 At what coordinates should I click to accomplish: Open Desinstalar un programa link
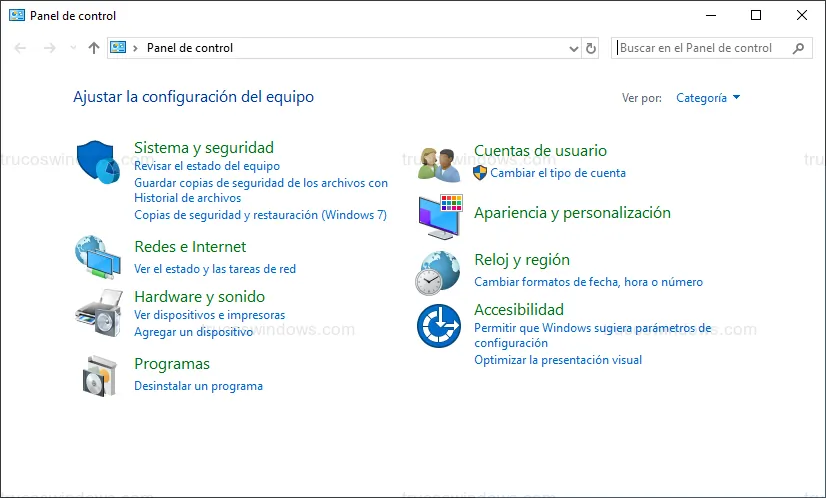(198, 386)
